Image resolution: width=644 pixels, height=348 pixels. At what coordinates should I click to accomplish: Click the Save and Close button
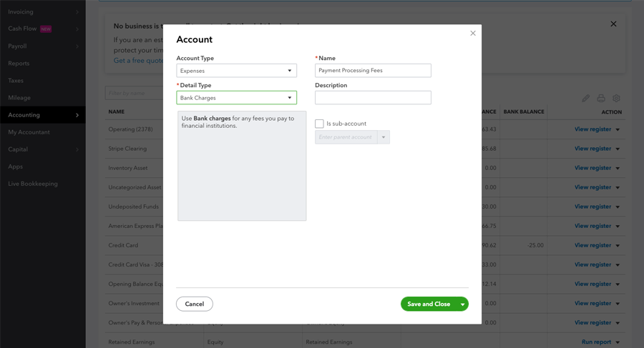[429, 304]
